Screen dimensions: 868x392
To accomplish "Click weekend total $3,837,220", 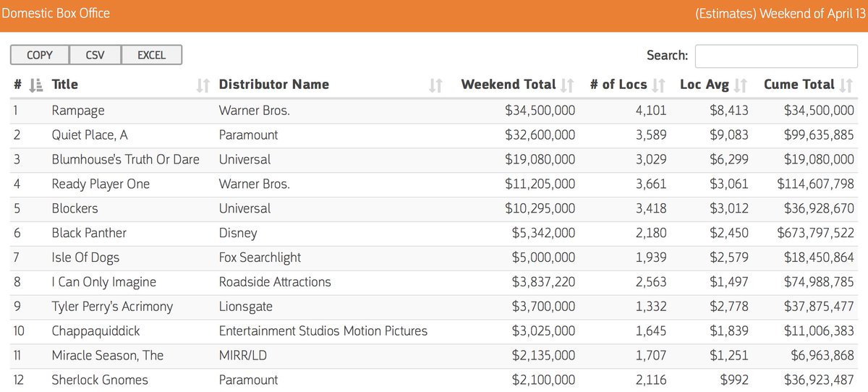I will pyautogui.click(x=543, y=282).
